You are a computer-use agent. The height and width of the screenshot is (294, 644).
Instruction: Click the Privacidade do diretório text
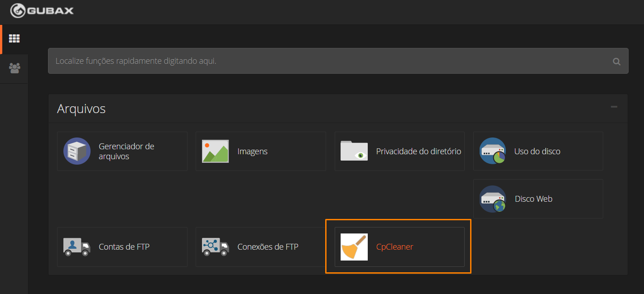coord(418,152)
